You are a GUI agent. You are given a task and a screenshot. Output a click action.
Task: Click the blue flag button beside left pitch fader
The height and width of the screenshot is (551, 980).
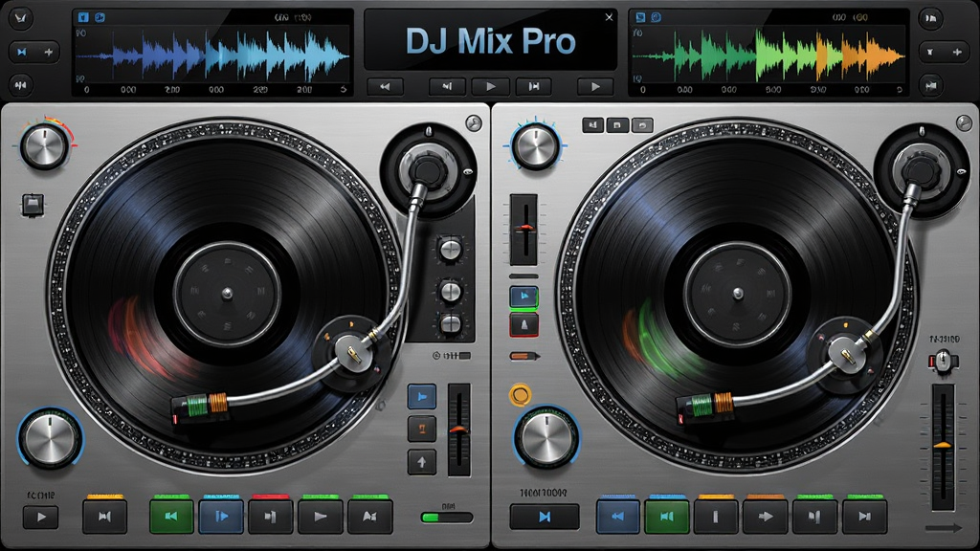[422, 397]
